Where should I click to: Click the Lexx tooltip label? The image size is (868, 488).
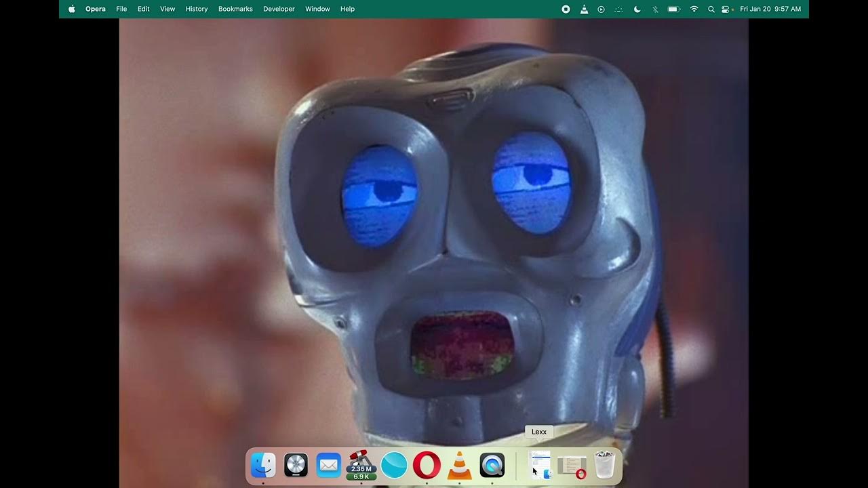[x=539, y=432]
